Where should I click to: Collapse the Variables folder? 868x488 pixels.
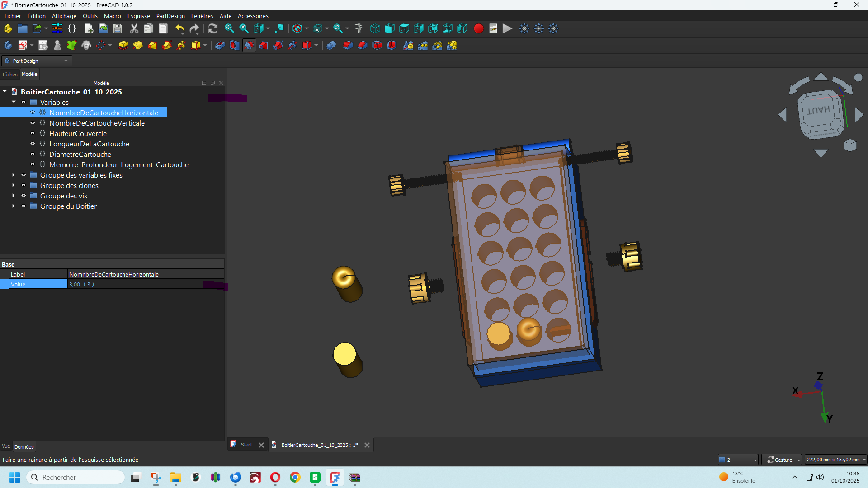(x=14, y=102)
